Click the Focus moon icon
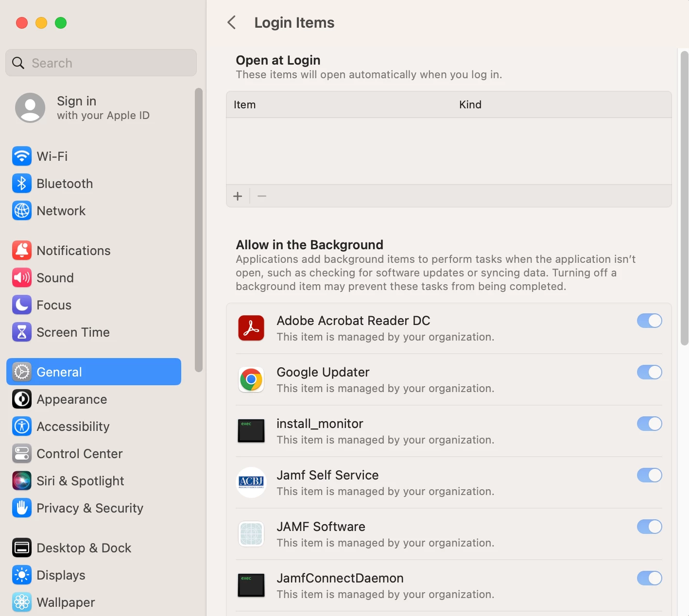689x616 pixels. tap(22, 305)
